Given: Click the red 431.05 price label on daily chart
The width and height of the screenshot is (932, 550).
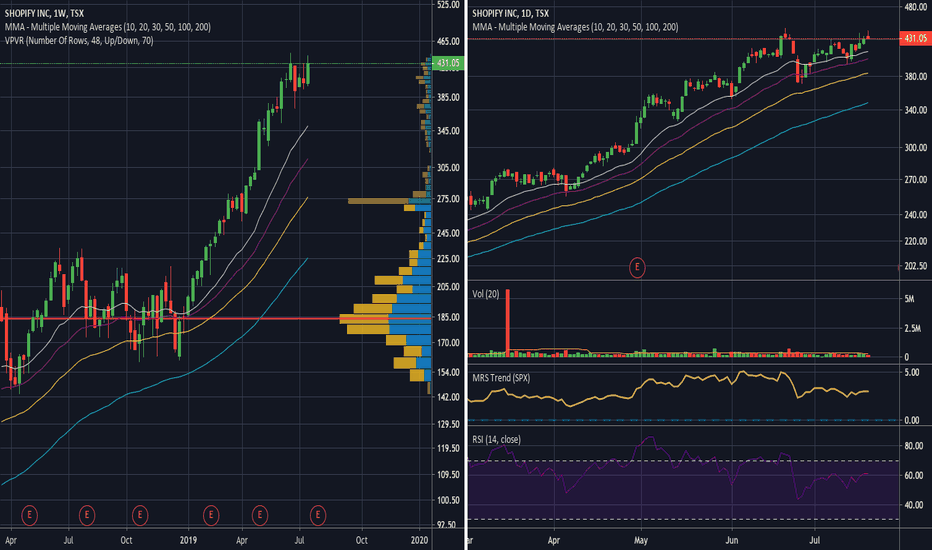Looking at the screenshot, I should (916, 38).
